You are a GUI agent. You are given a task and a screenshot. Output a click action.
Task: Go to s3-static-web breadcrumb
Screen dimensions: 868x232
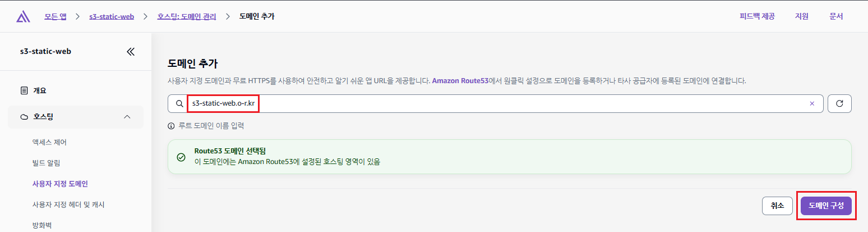pos(112,16)
